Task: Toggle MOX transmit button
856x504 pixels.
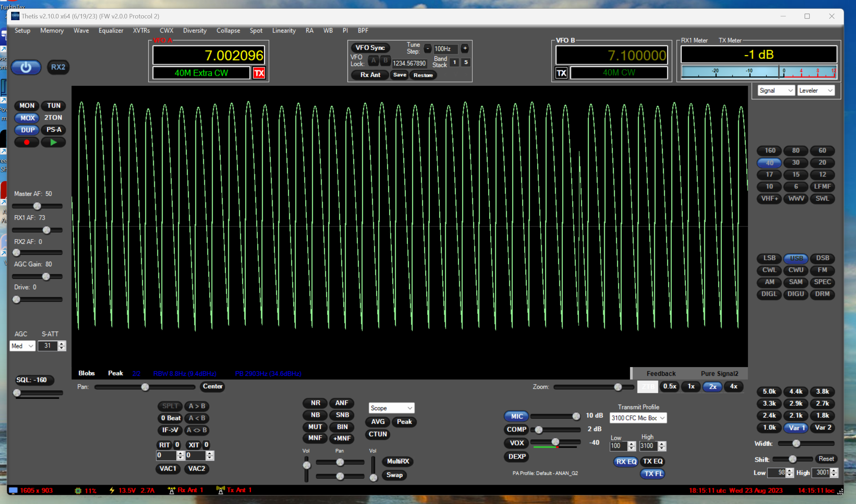Action: pos(27,118)
